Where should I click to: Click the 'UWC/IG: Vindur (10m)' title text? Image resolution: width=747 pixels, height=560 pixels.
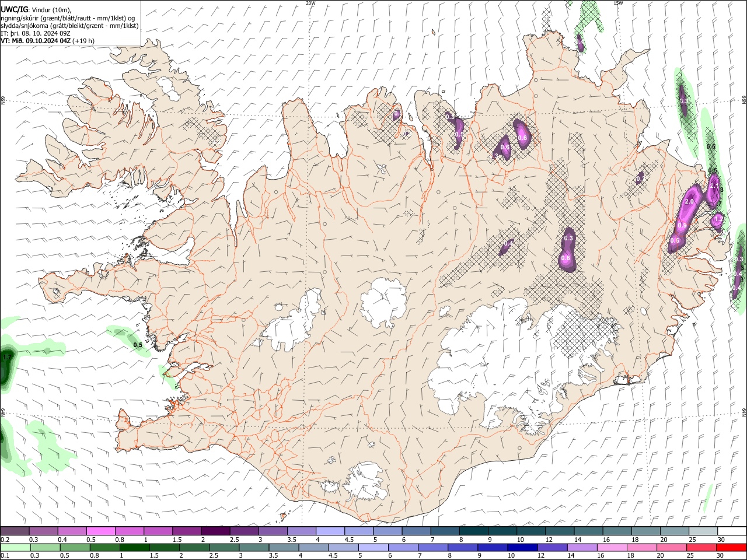pos(36,9)
